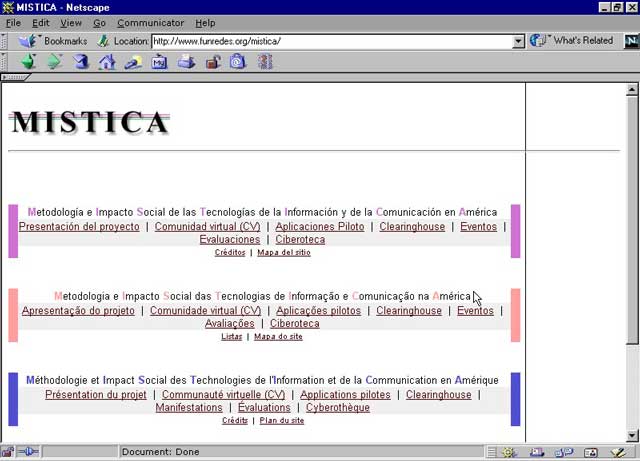Viewport: 640px width, 461px height.
Task: Open the Communicator menu
Action: tap(150, 23)
